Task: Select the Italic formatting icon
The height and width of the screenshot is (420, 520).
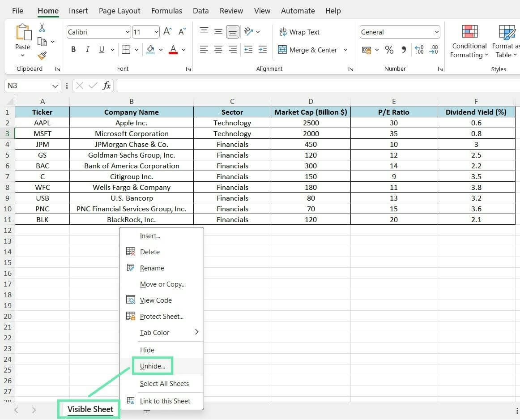Action: (x=88, y=49)
